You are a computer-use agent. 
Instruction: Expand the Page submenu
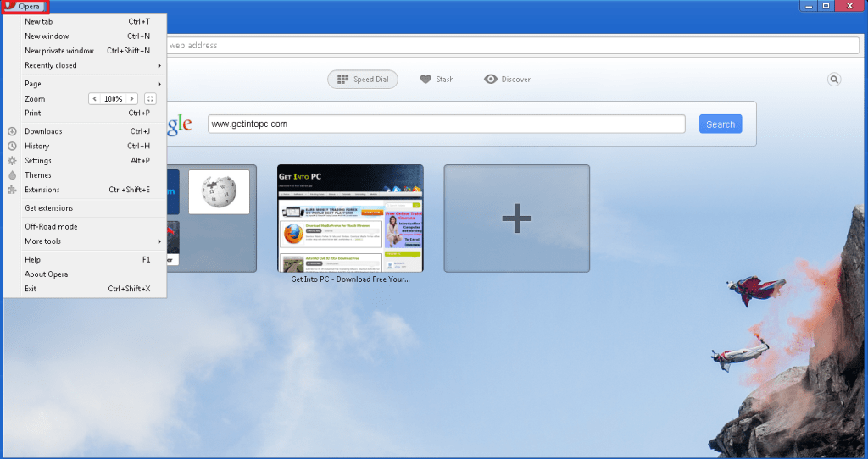[86, 84]
